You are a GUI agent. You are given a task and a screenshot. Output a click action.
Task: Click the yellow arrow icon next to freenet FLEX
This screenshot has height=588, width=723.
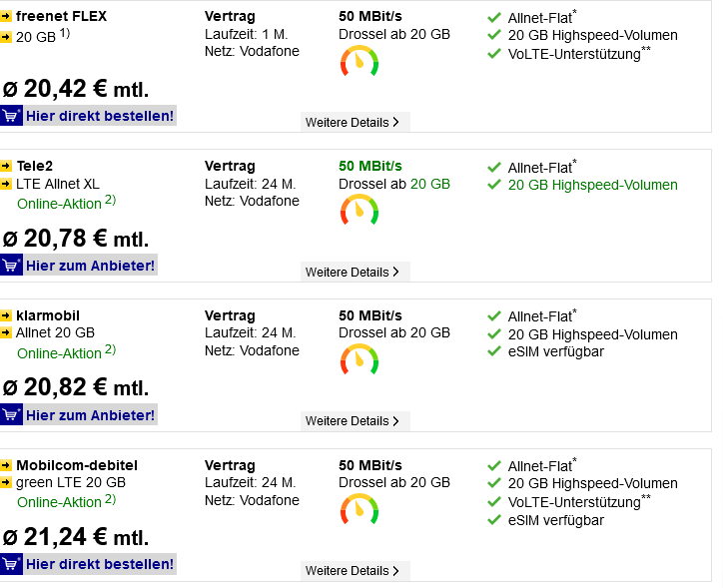pos(6,17)
